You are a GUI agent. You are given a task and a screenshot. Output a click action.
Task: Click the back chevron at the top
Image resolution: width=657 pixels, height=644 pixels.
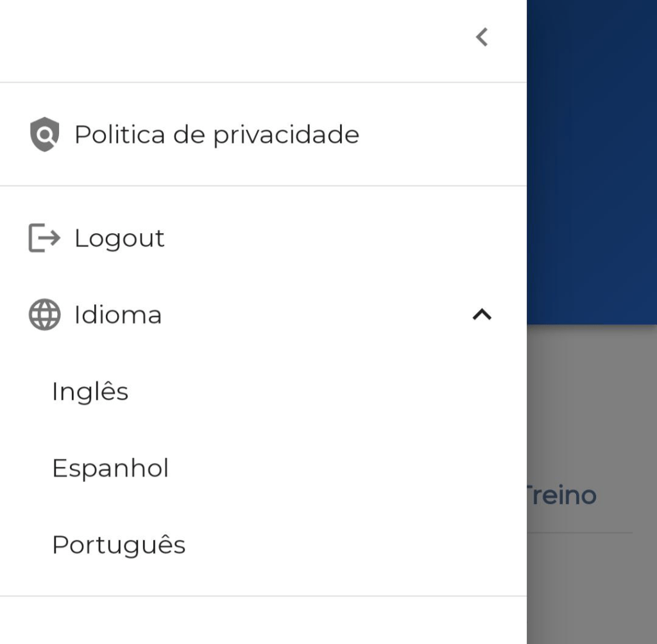click(481, 37)
